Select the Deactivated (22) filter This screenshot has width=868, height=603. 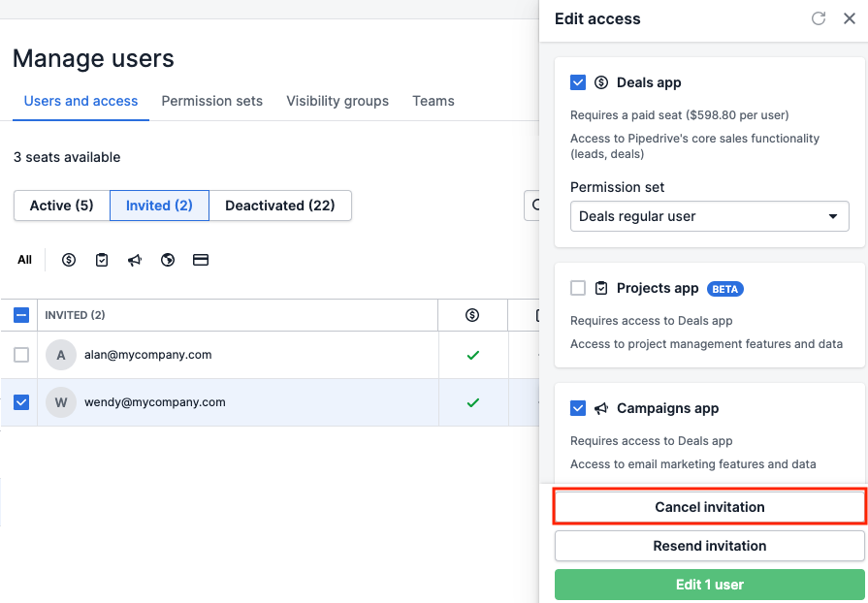point(280,206)
